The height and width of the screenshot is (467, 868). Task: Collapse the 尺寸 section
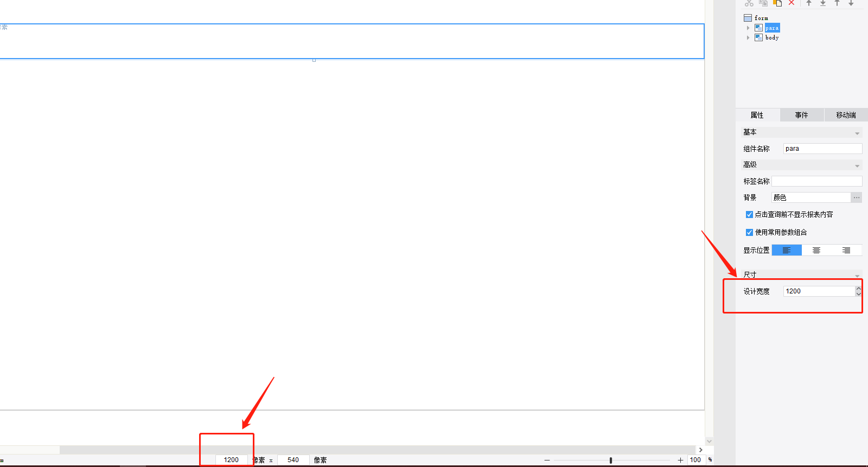[x=857, y=276]
